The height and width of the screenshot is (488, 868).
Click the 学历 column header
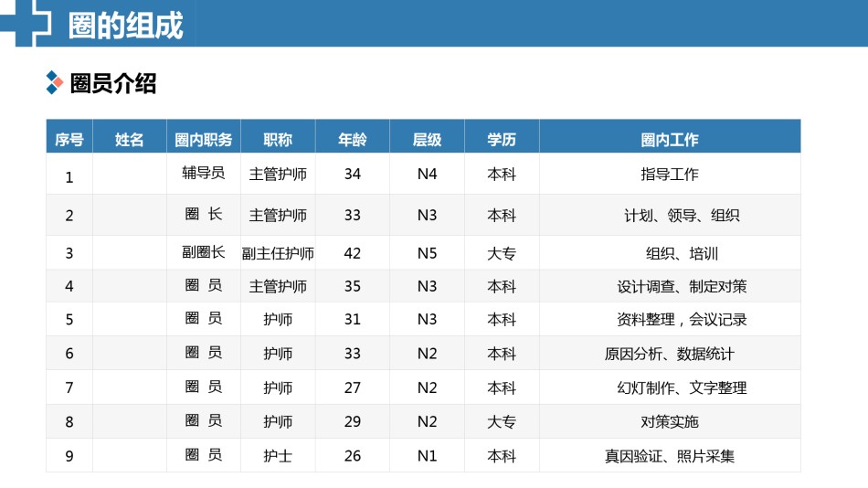point(502,140)
